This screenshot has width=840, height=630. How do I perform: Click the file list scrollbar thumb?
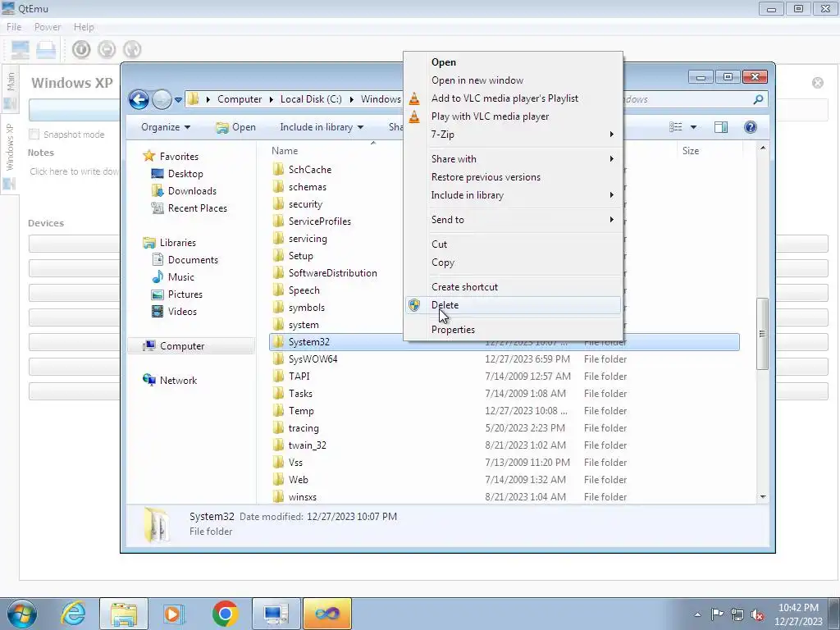coord(762,334)
